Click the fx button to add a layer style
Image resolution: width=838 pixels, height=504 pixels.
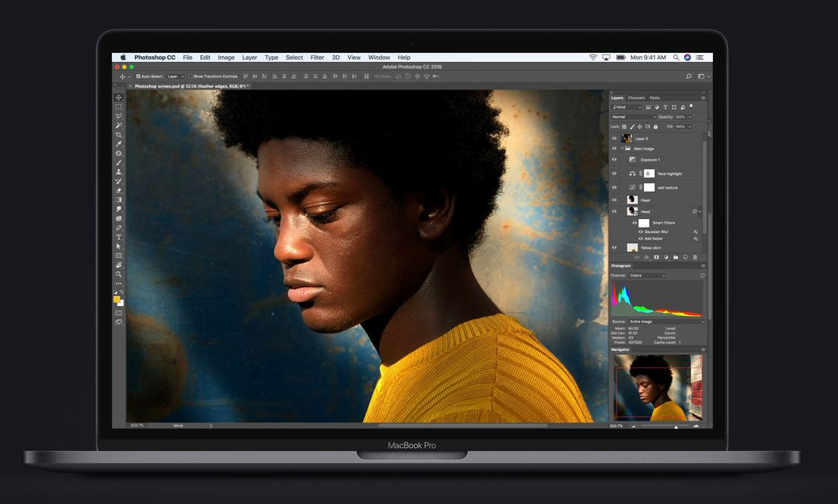pyautogui.click(x=646, y=256)
